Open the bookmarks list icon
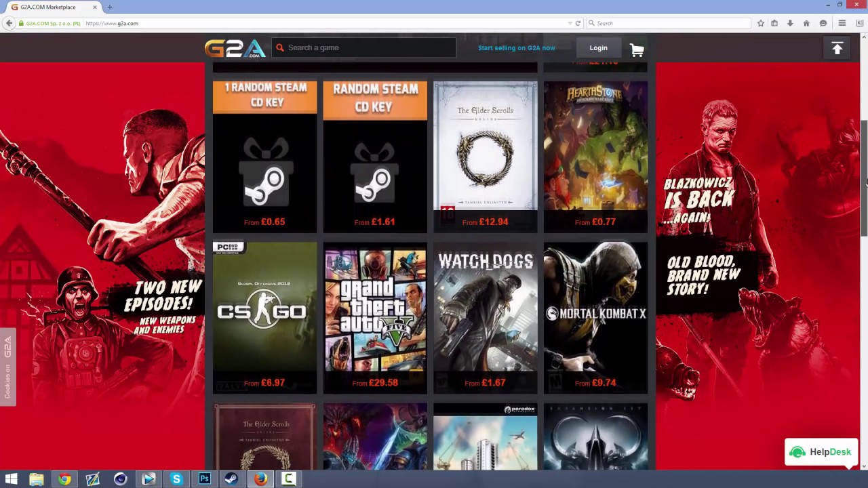868x488 pixels. click(x=774, y=23)
